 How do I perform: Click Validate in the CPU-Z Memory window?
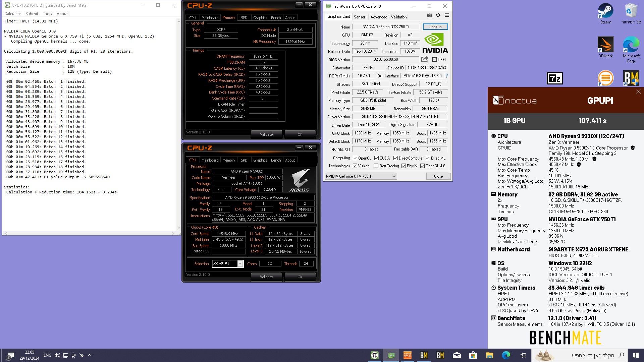(x=266, y=134)
